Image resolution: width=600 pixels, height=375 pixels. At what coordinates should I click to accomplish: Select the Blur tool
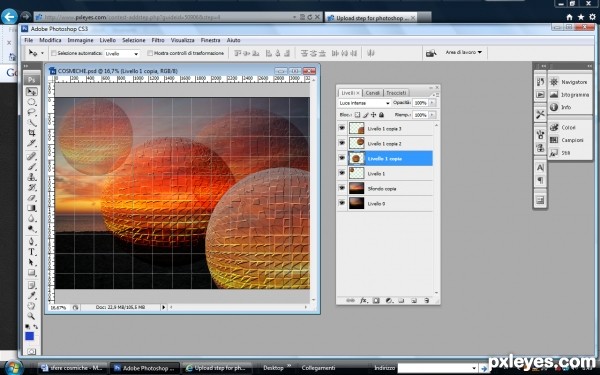[x=31, y=218]
